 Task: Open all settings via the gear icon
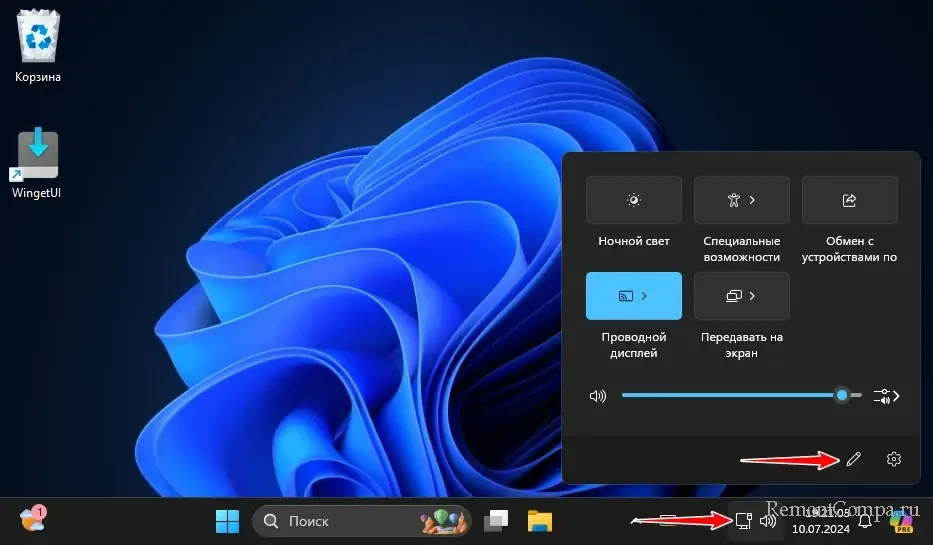pyautogui.click(x=894, y=459)
